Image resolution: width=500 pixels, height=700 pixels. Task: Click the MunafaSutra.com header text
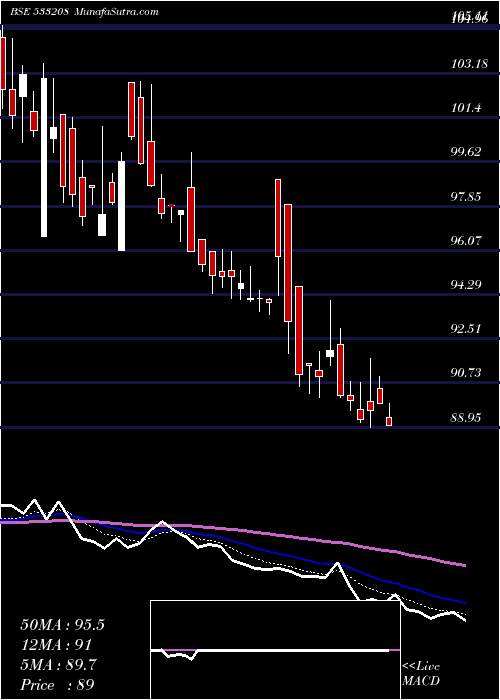click(116, 12)
